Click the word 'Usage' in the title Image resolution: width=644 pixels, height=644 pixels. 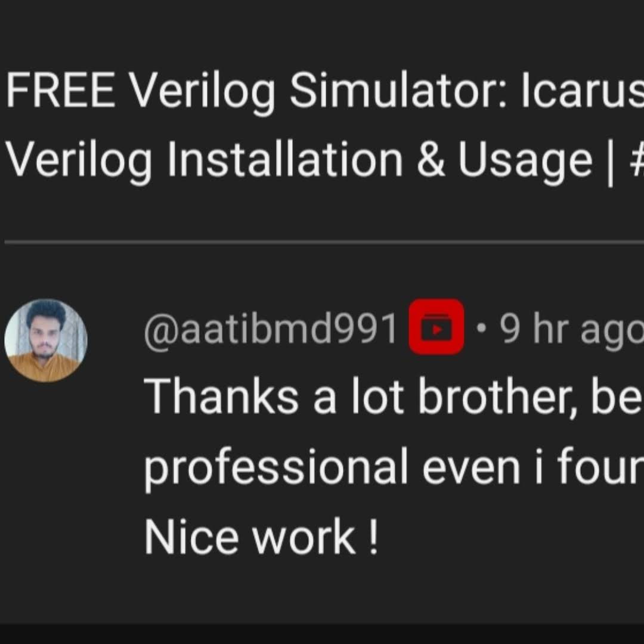click(x=525, y=161)
